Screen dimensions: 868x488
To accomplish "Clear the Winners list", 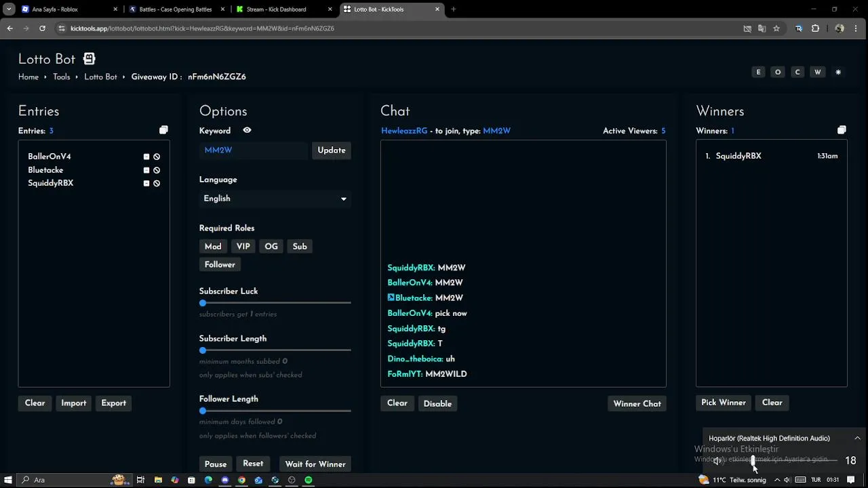I will click(x=772, y=403).
